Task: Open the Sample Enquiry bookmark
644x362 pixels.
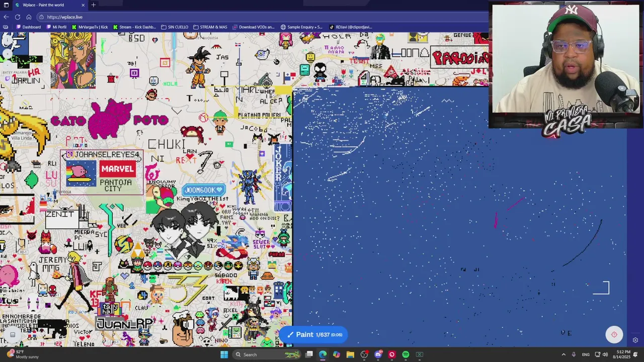Action: click(301, 27)
